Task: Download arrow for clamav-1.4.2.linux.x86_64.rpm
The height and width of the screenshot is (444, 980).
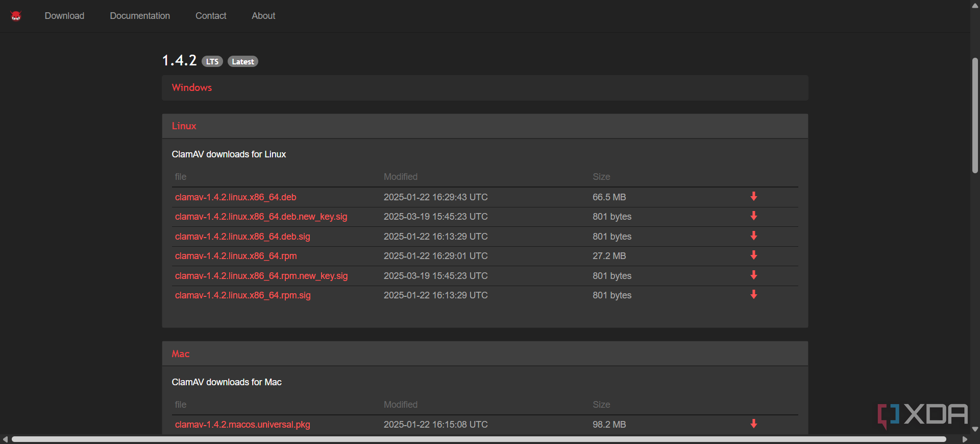Action: click(x=753, y=255)
